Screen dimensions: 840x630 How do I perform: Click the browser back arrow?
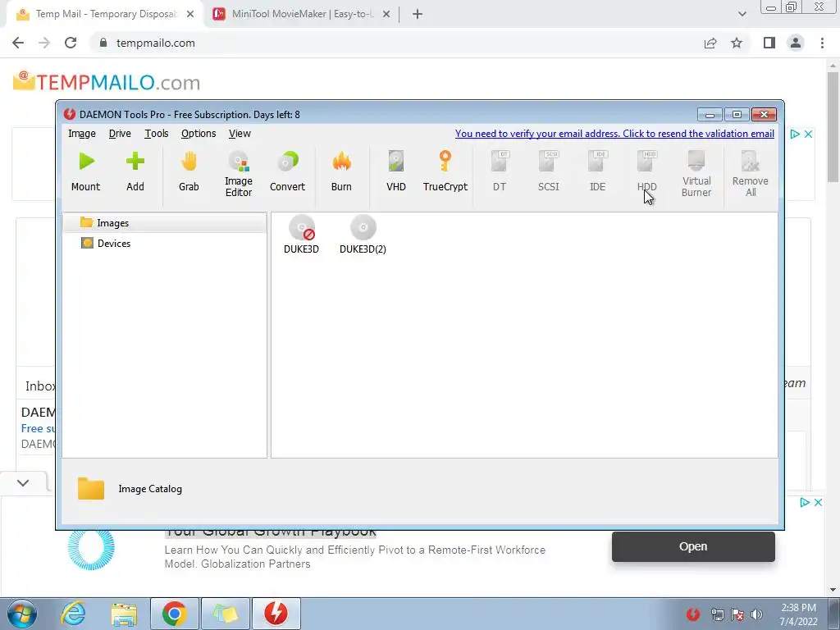pos(18,43)
